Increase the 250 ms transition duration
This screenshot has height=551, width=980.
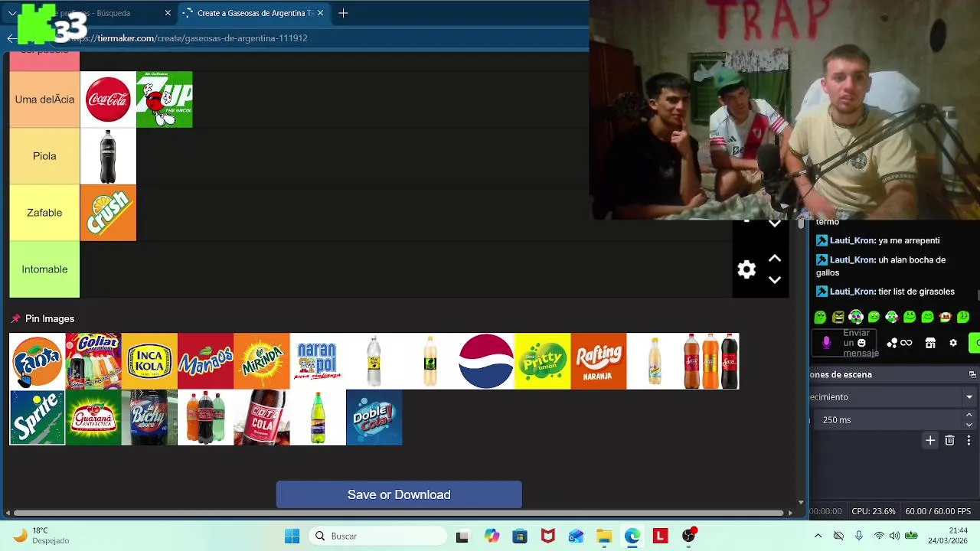click(969, 416)
